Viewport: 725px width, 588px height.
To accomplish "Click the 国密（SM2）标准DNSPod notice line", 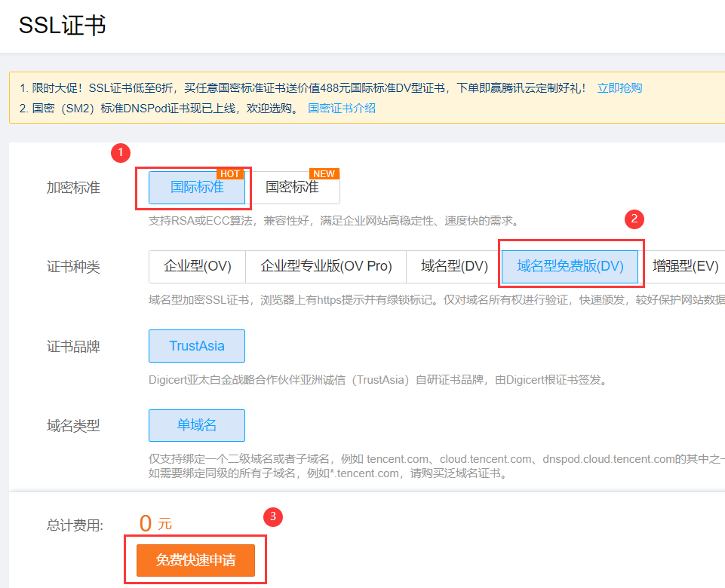I will point(161,109).
